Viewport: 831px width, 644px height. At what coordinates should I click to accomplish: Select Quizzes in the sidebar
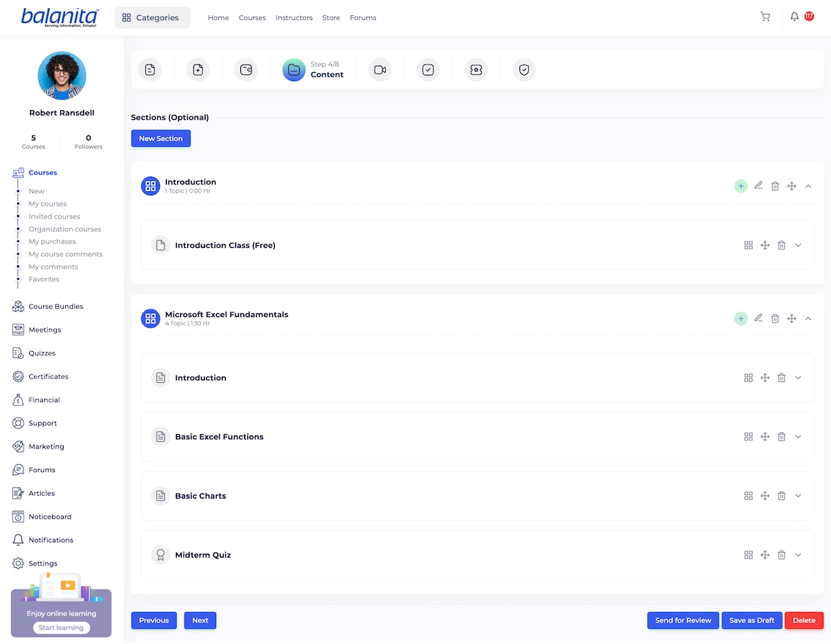[x=42, y=353]
